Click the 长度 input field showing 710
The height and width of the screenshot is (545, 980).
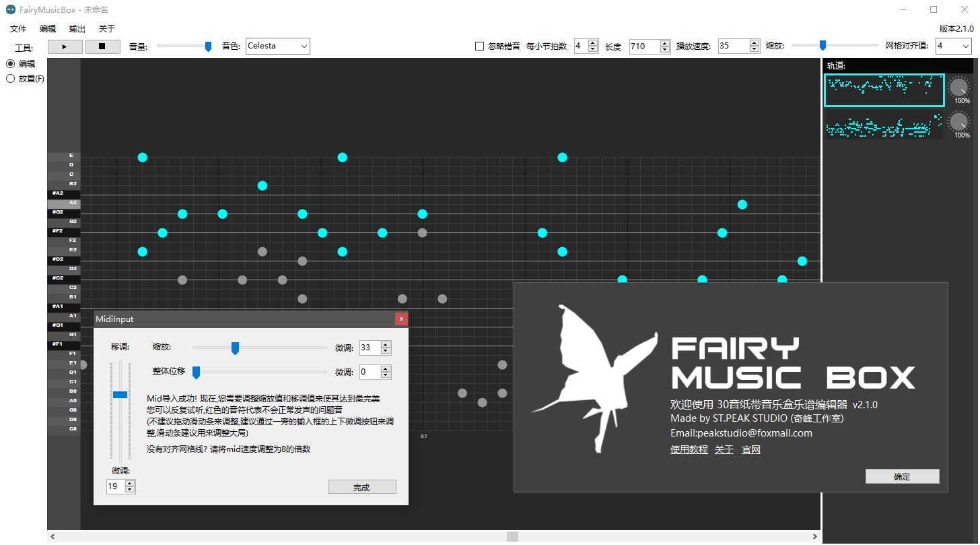pyautogui.click(x=644, y=46)
